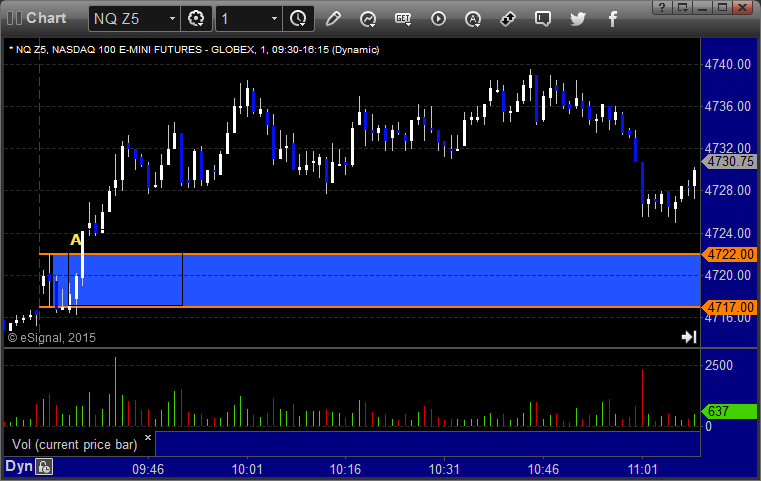Start bar replay with the play icon
This screenshot has width=761, height=481.
pos(438,19)
